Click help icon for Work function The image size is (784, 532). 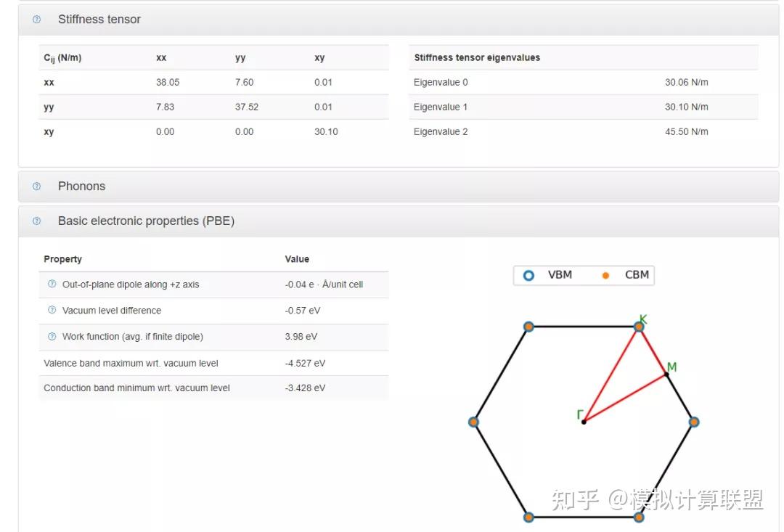(x=52, y=336)
